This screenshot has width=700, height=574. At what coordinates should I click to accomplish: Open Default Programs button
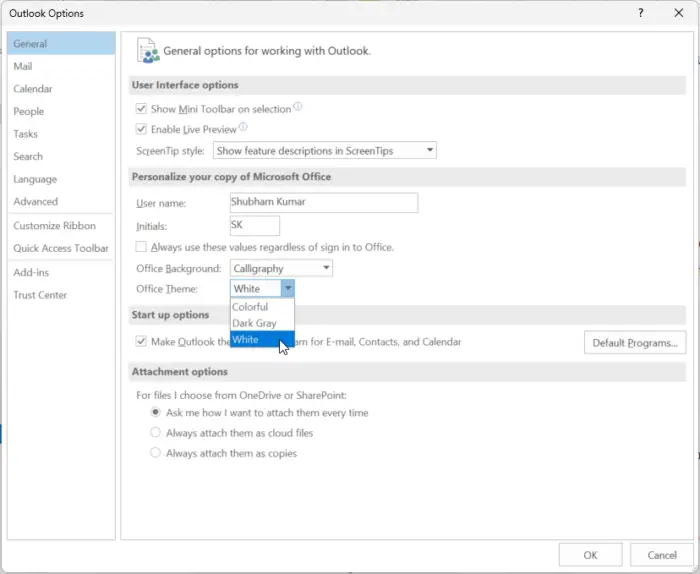634,343
